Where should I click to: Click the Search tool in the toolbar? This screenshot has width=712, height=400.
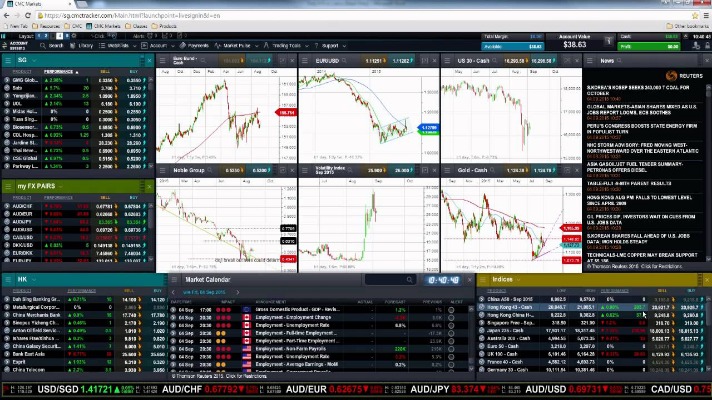tap(54, 45)
